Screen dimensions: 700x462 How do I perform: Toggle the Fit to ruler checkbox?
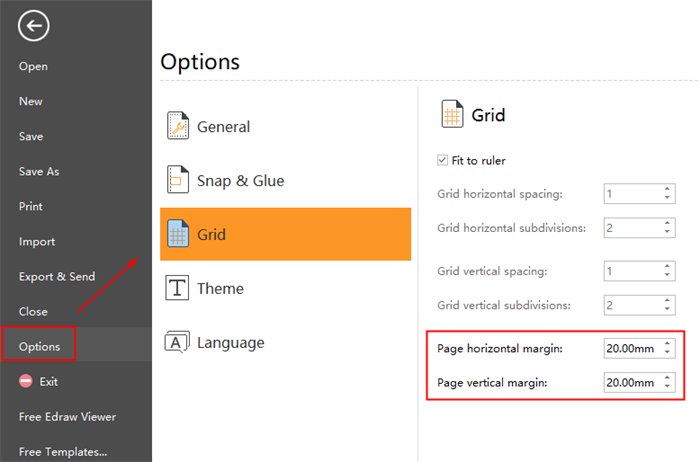point(443,160)
